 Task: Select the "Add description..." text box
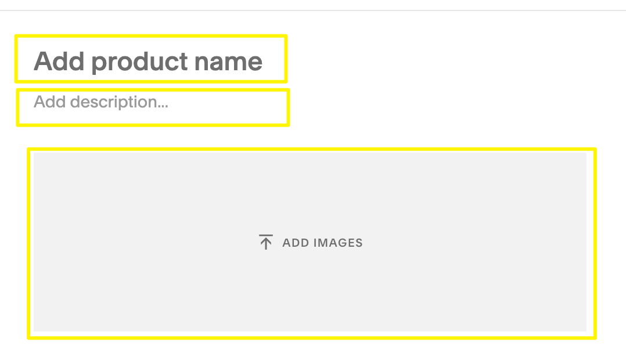(102, 102)
